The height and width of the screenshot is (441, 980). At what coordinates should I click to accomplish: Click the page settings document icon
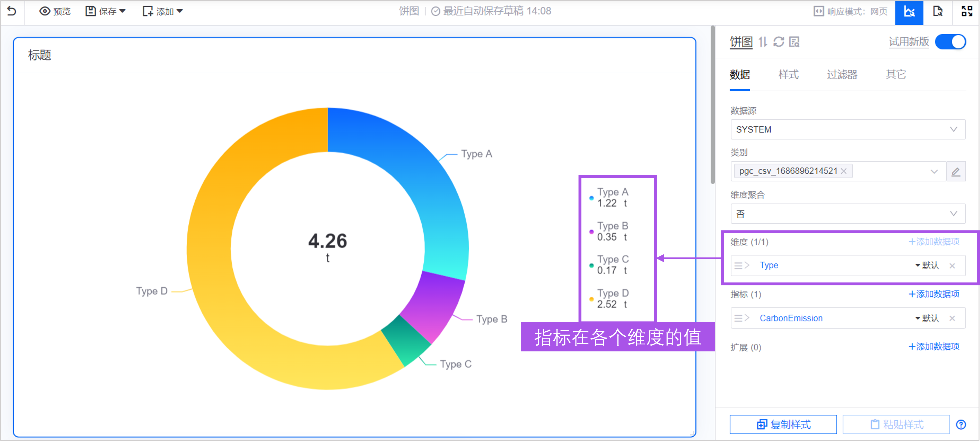click(937, 12)
